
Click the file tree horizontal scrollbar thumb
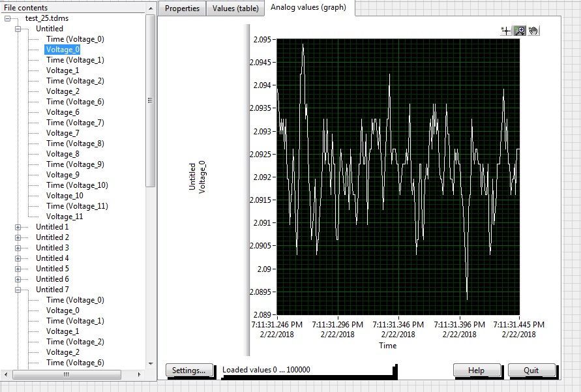tap(67, 374)
